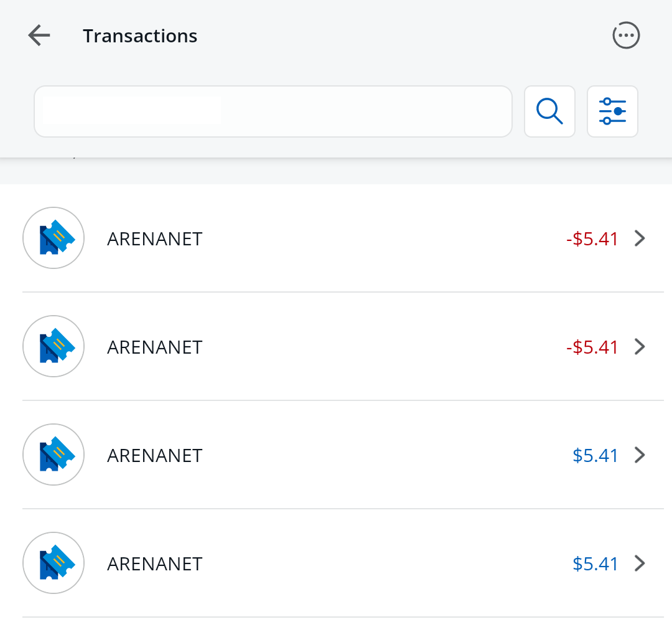Select the ARENANET name in the topmost row
672x627 pixels.
click(155, 239)
